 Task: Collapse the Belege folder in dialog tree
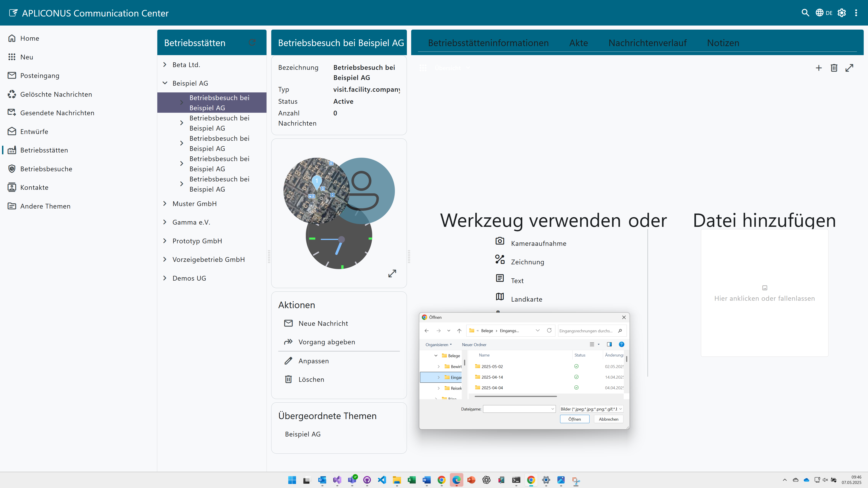[x=436, y=356]
